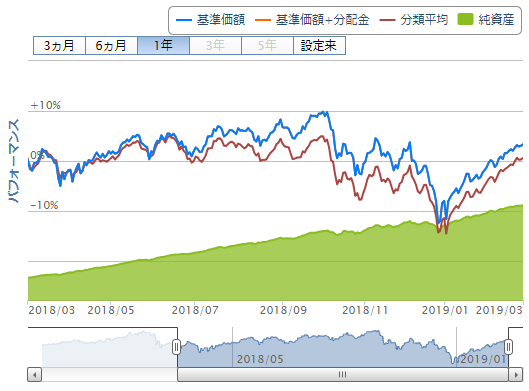
Task: Toggle the 分類平均 legend entry
Action: click(x=414, y=20)
